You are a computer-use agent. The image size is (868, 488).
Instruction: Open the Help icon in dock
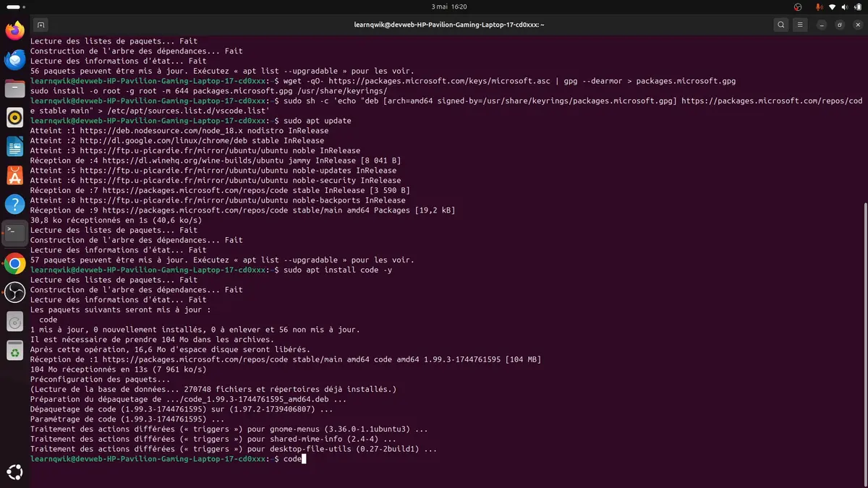(x=15, y=205)
